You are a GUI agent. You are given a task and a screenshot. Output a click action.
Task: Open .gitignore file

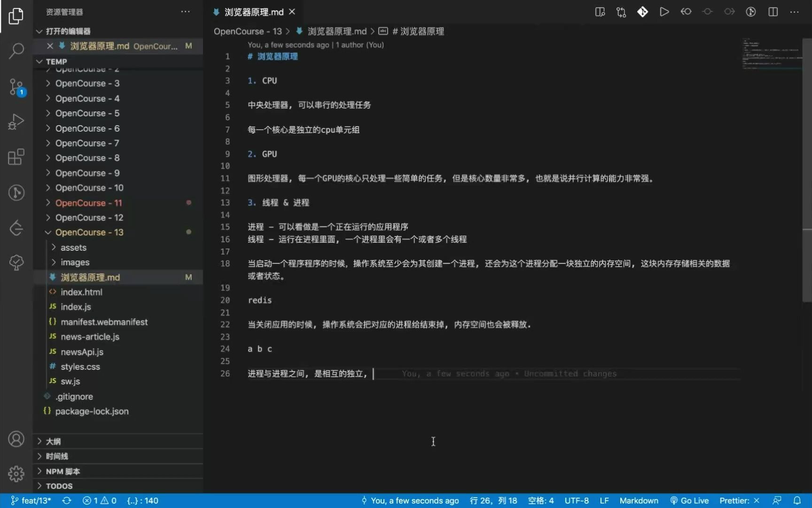pos(117,397)
